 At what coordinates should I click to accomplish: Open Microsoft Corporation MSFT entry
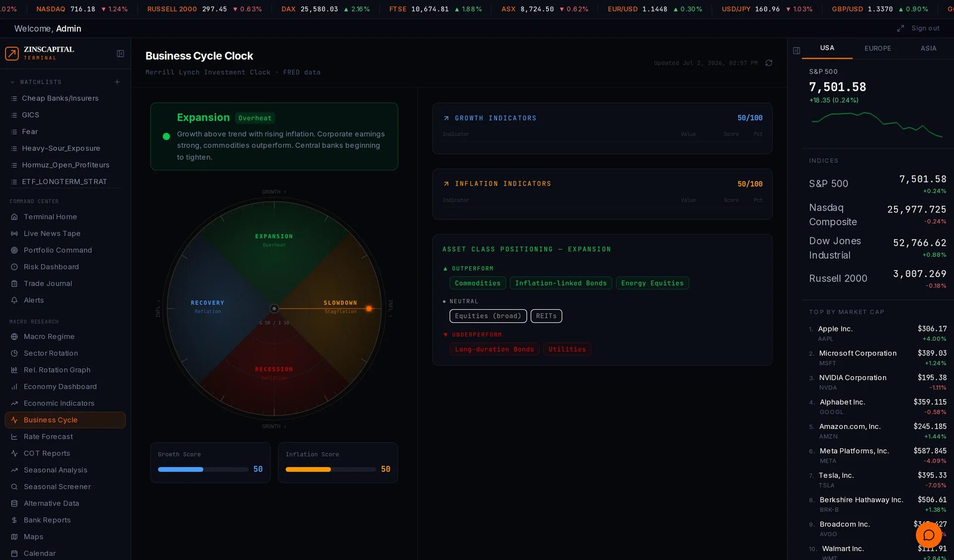[x=877, y=358]
